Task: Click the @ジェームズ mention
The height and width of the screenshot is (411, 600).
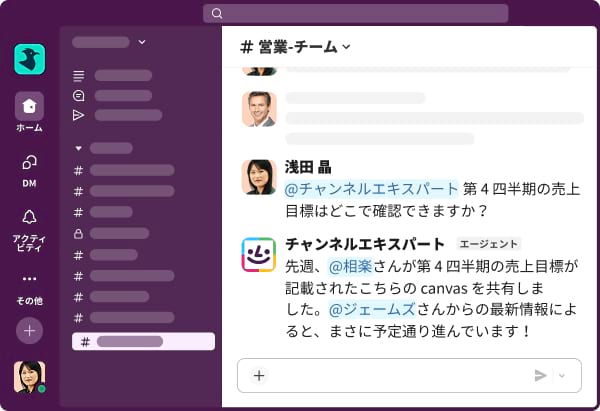Action: [x=372, y=310]
